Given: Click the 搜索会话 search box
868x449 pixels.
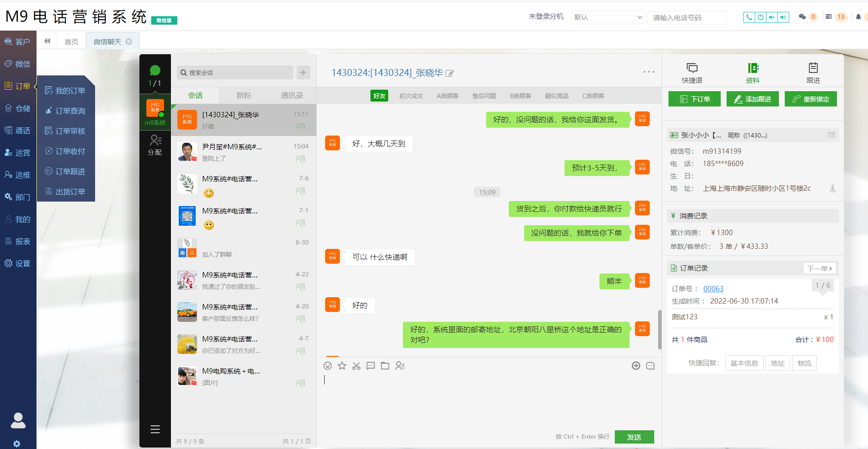Looking at the screenshot, I should (x=235, y=72).
